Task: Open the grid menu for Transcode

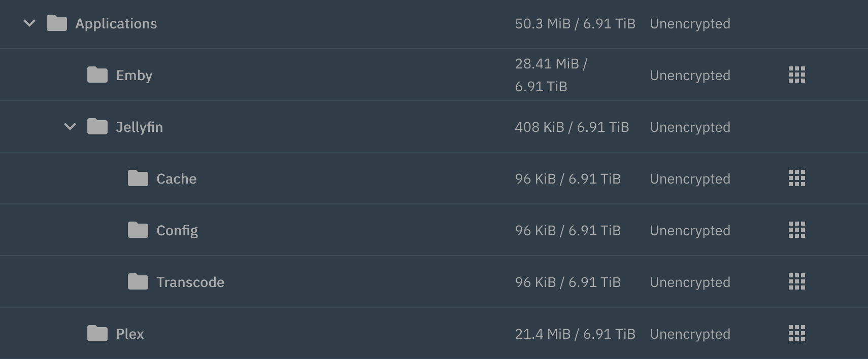Action: (796, 282)
